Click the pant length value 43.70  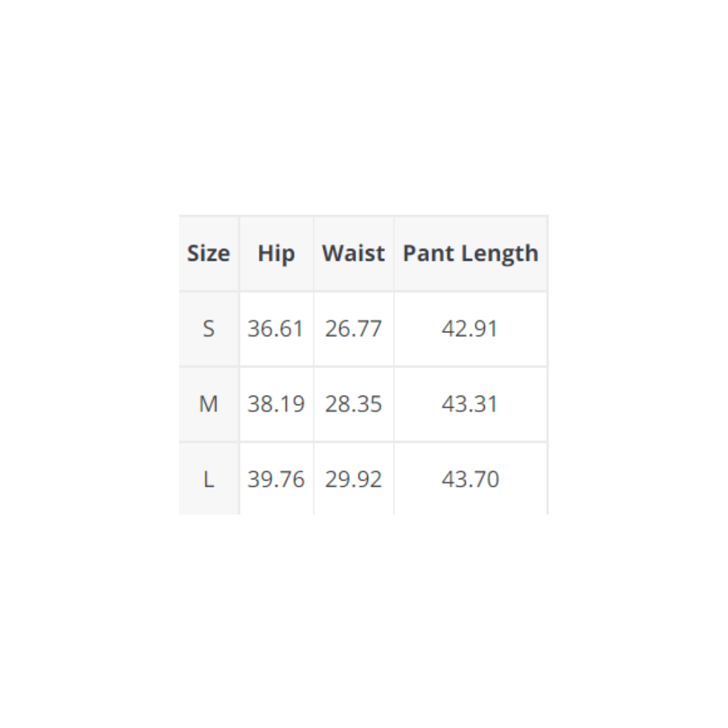[470, 479]
